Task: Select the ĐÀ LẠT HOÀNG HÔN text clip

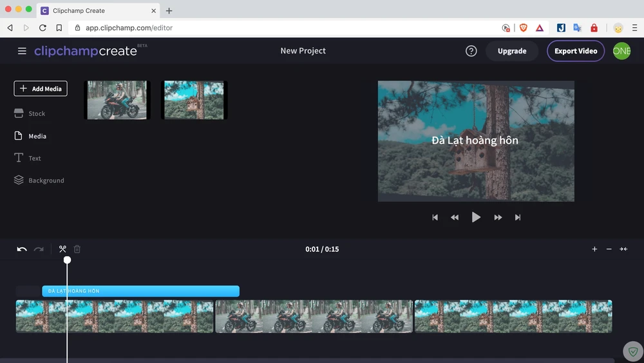Action: [140, 291]
